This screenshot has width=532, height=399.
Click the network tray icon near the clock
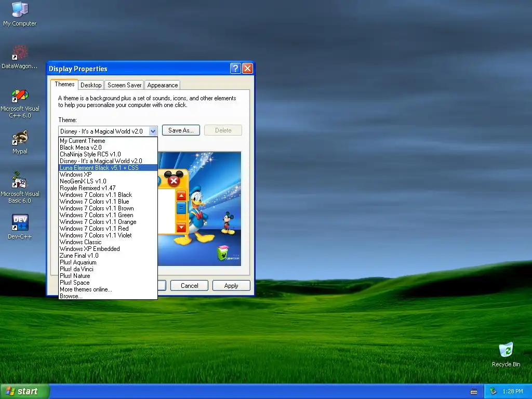click(x=493, y=391)
